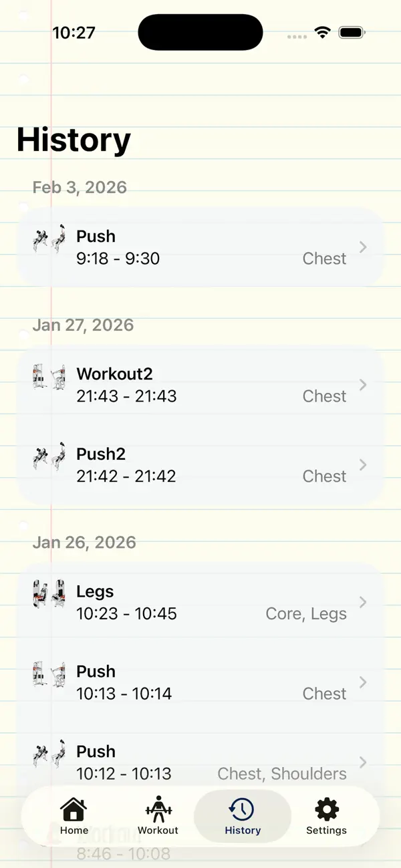
Task: Expand the Feb 3 Push entry via chevron
Action: (x=363, y=247)
